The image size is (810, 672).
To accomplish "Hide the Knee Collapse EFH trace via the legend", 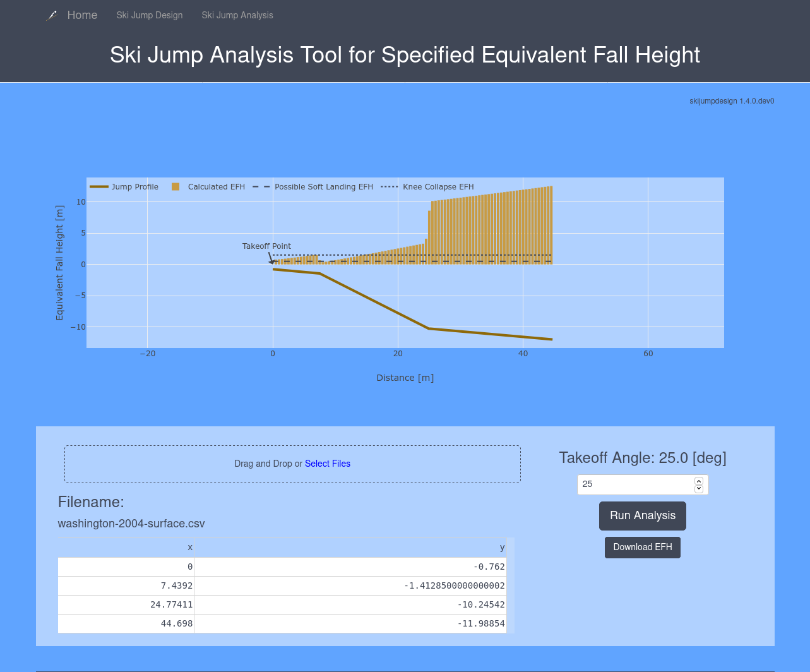I will (x=438, y=187).
